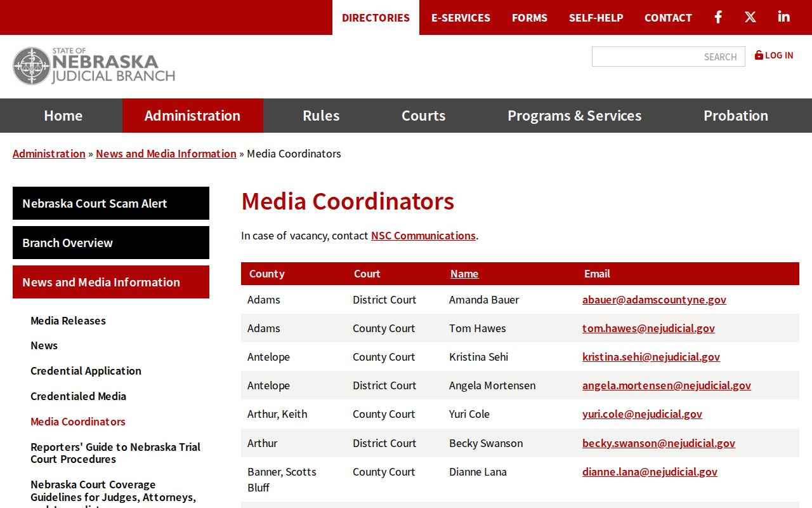Email Amanda Bauer at abauer@adamscountyne.gov
Viewport: 812px width, 508px height.
(654, 300)
